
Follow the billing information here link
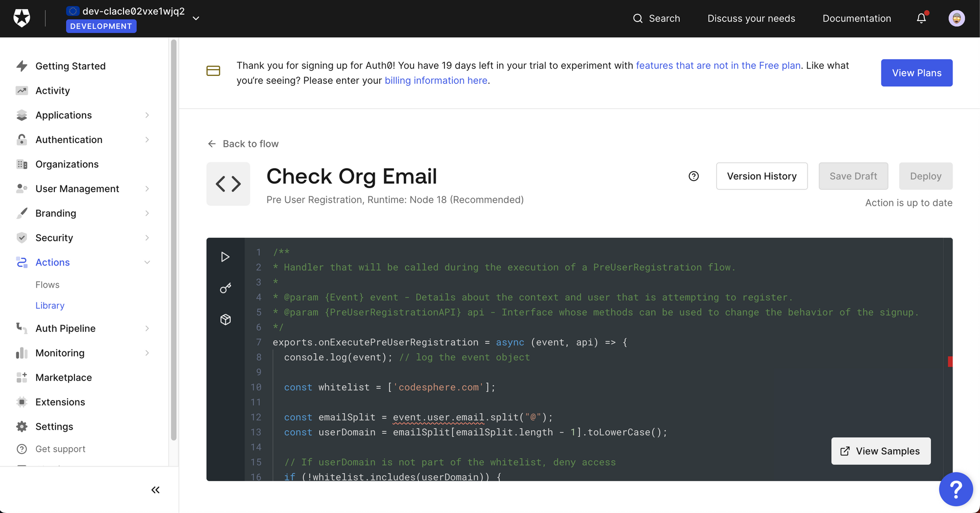point(436,80)
